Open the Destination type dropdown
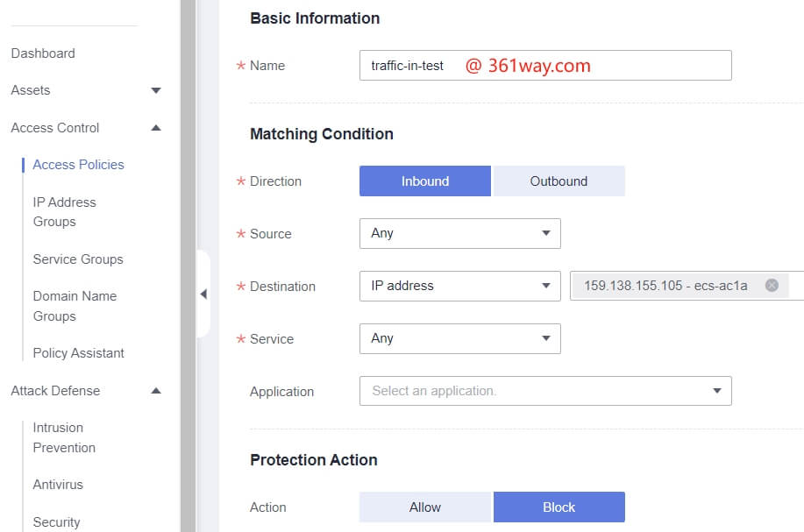Viewport: 804px width, 532px height. [x=459, y=286]
